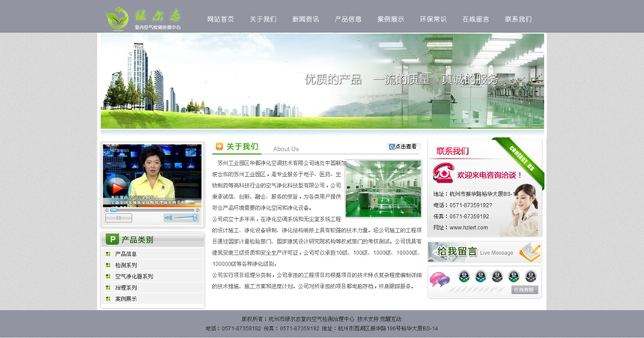Click the cleanroom photo thumbnail
Screen dimensions: 644x338
(383, 189)
